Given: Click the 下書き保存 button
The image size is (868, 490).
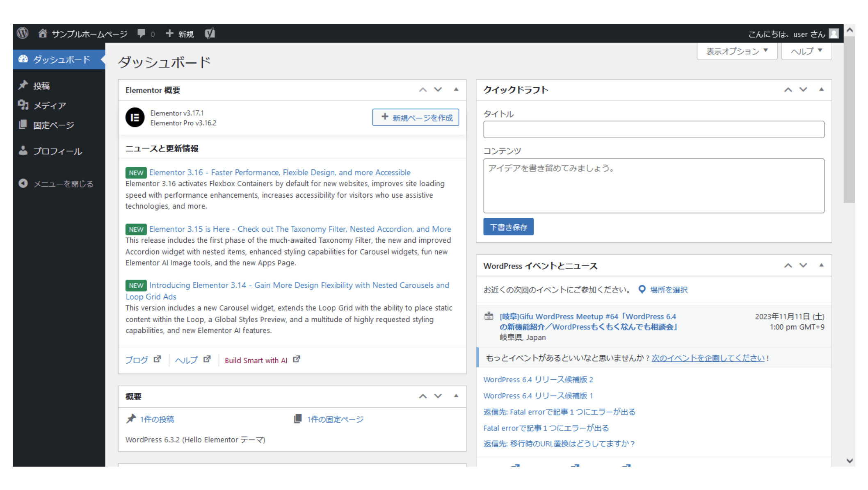Looking at the screenshot, I should point(508,227).
